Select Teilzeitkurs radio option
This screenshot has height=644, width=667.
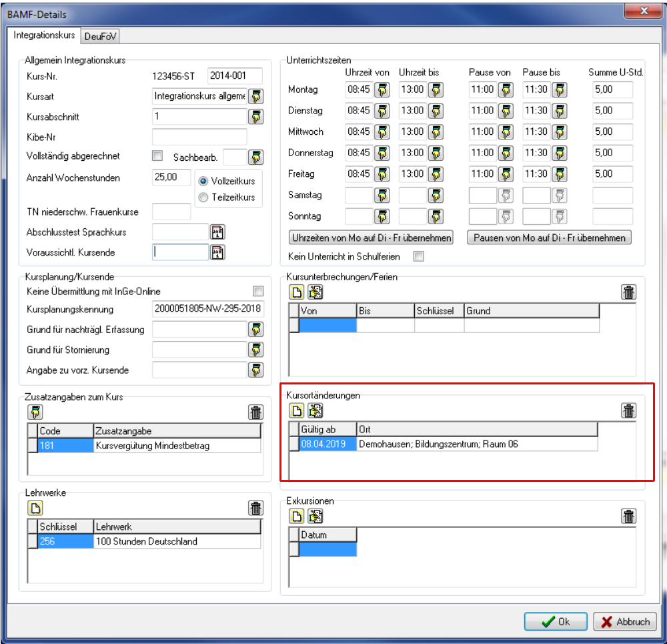pos(203,198)
